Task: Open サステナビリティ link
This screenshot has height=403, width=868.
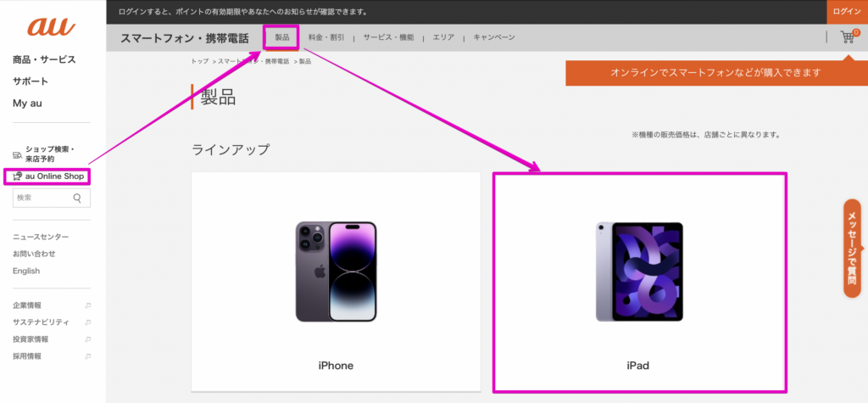Action: [x=41, y=322]
